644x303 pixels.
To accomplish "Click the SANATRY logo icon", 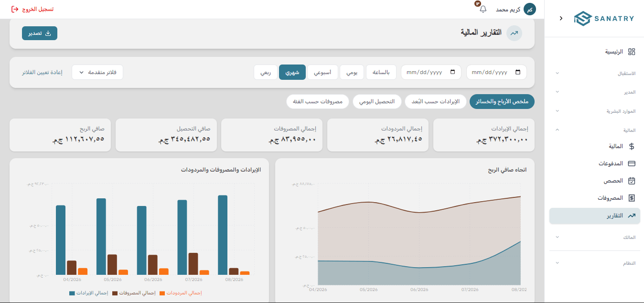I will pos(583,18).
